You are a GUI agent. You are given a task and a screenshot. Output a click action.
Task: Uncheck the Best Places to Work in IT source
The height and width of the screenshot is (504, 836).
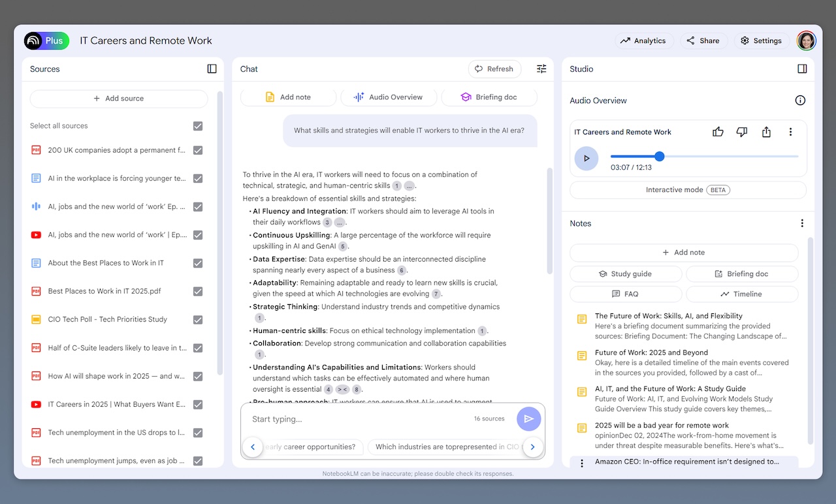[x=197, y=291]
